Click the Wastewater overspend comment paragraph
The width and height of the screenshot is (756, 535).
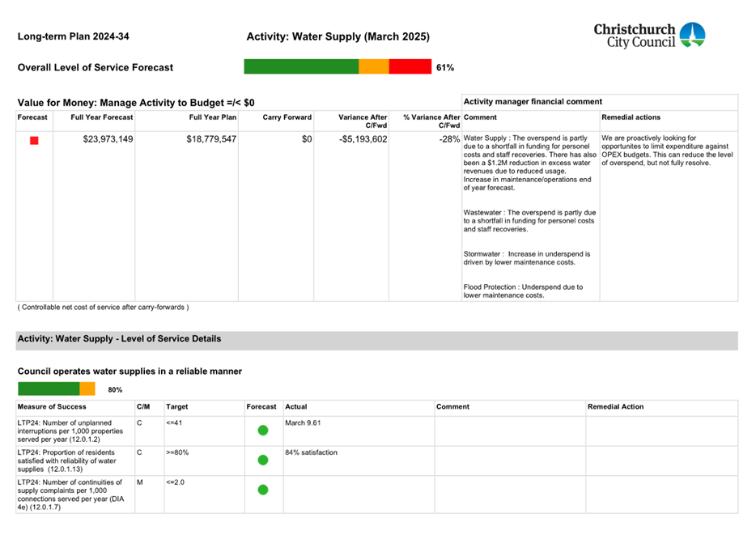(x=529, y=221)
